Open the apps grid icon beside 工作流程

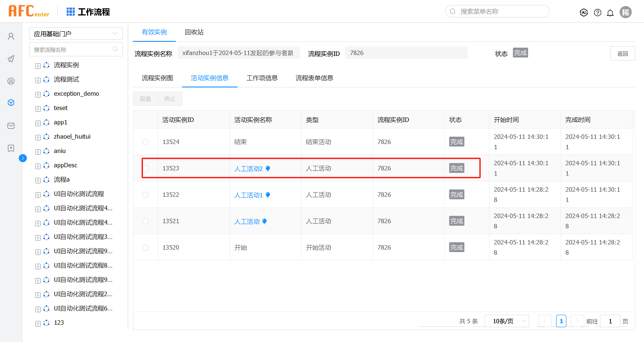pos(70,12)
